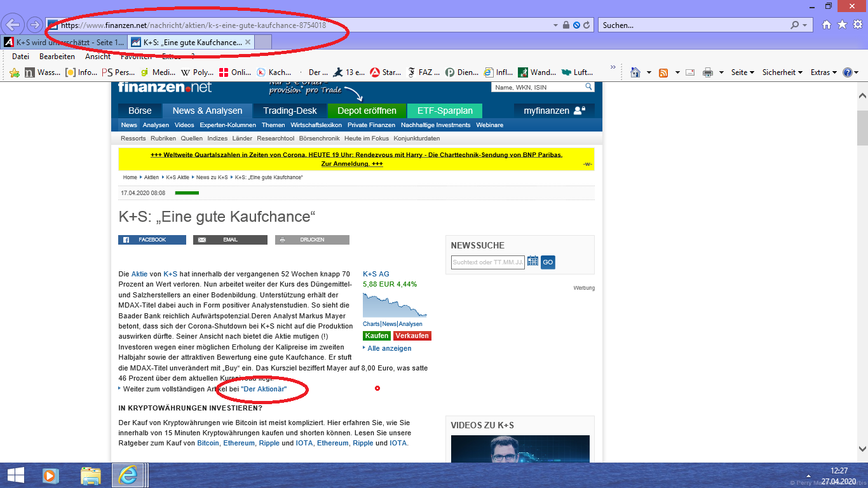The width and height of the screenshot is (868, 488).
Task: Click the read mail icon in command bar
Action: pos(690,72)
